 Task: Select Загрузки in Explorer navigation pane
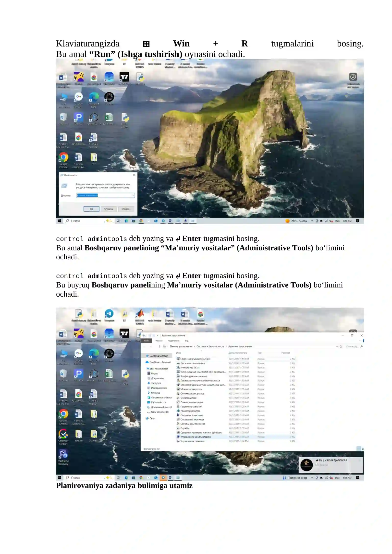point(156,383)
